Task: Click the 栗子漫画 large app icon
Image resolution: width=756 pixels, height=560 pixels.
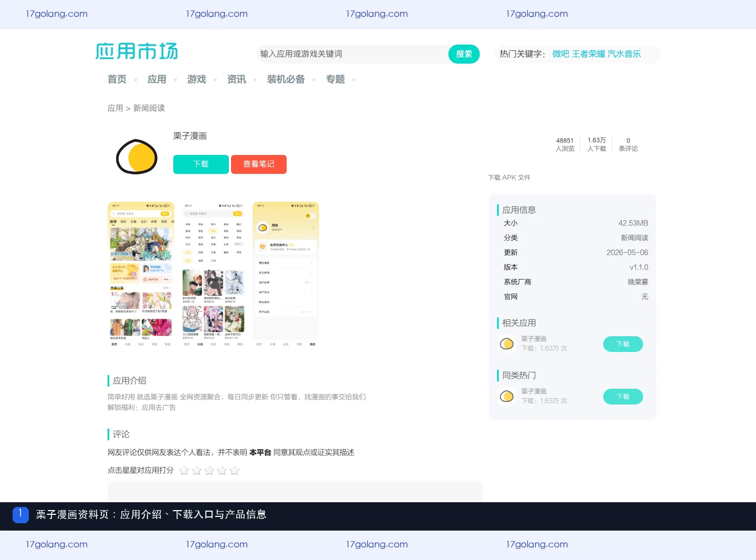Action: 136,157
